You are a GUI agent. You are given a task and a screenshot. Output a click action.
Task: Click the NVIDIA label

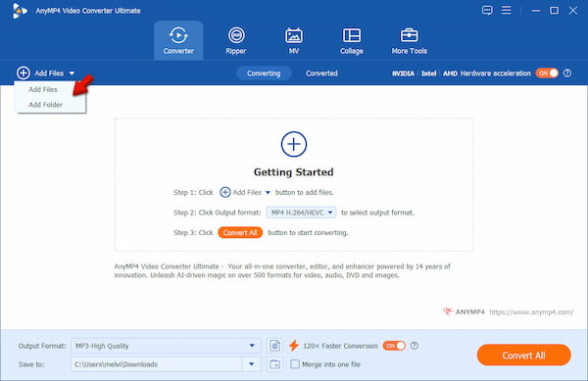click(x=403, y=73)
